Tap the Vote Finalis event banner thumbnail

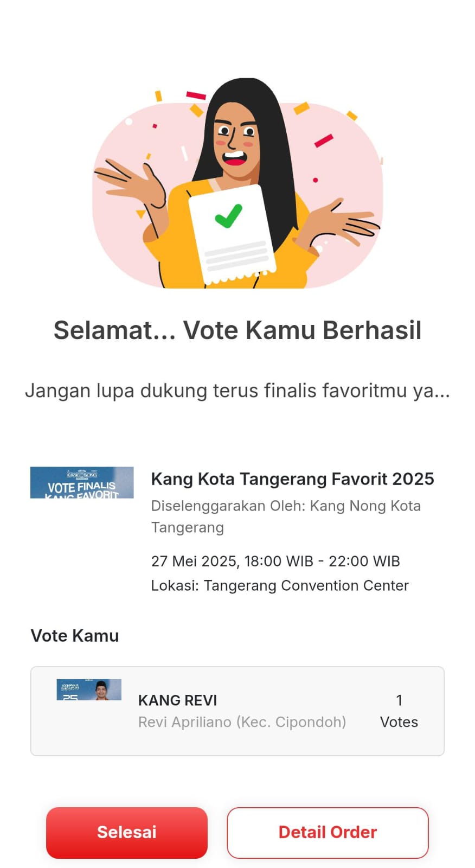(x=82, y=482)
